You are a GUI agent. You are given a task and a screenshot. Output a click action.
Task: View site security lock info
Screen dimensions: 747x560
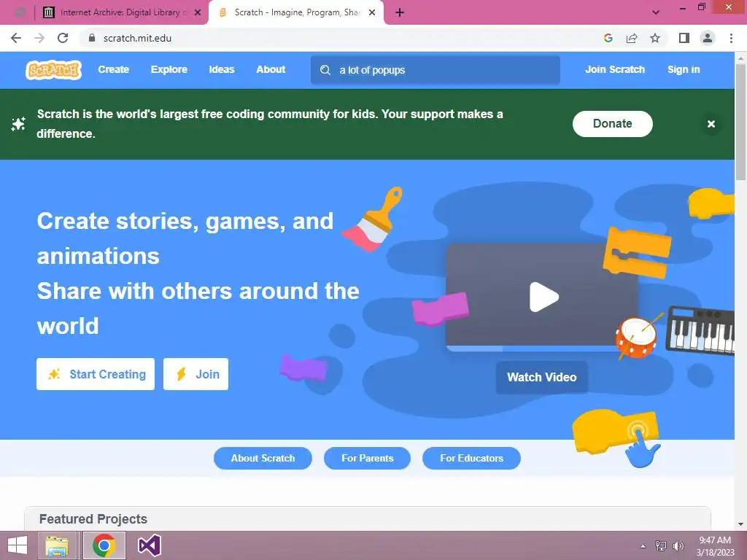(x=92, y=38)
